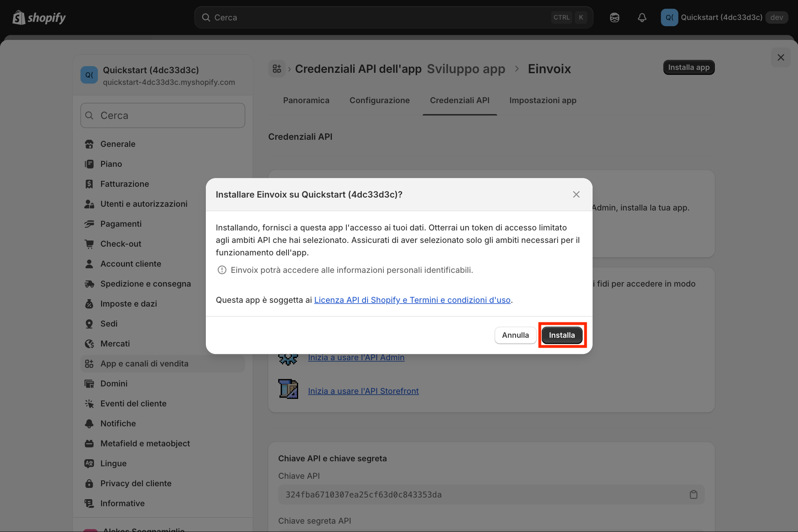Screen dimensions: 798x532
Task: Switch to the Configurazione tab
Action: [x=379, y=100]
